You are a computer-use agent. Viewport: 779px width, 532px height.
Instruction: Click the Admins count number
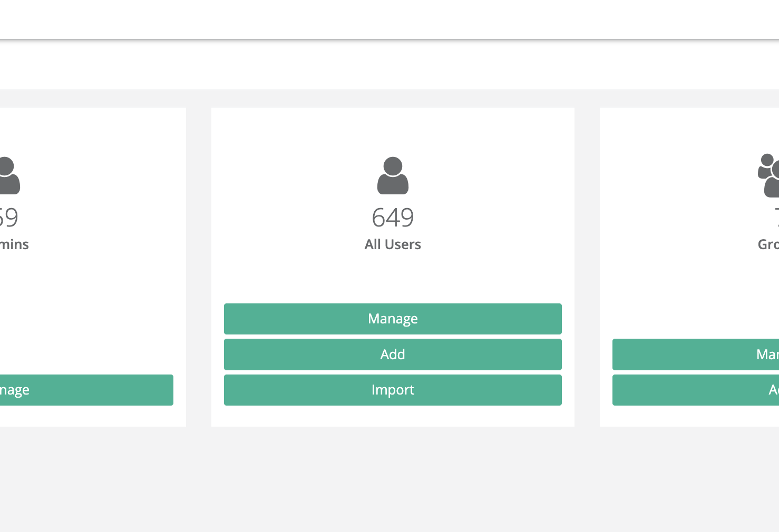coord(9,218)
